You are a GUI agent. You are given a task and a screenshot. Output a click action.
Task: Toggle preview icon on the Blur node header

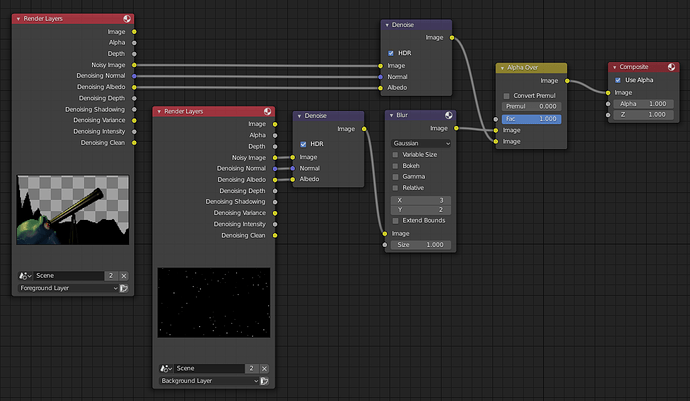[x=448, y=115]
